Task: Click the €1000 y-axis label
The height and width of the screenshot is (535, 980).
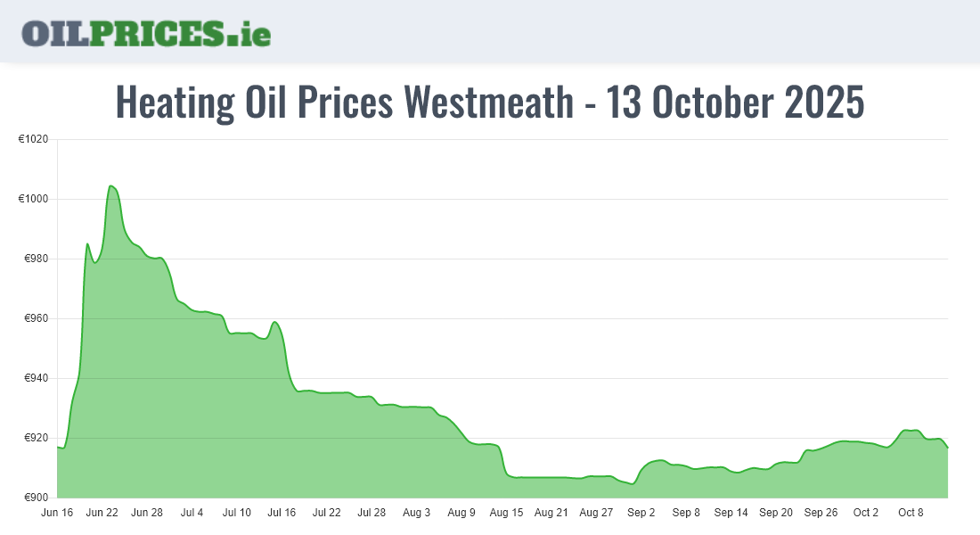Action: tap(33, 199)
